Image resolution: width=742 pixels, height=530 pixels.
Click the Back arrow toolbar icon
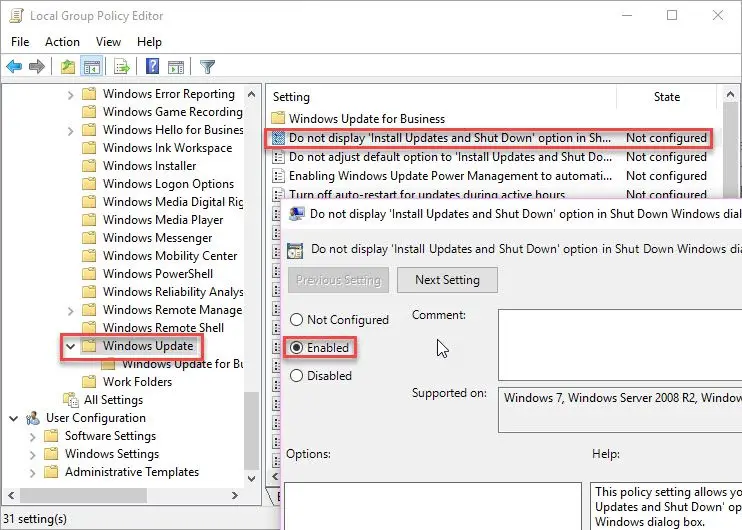pos(14,67)
